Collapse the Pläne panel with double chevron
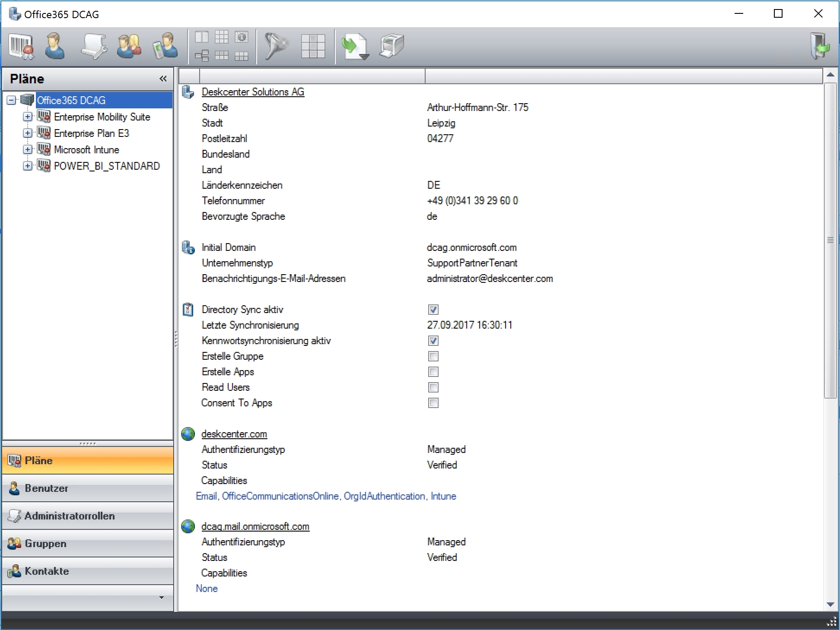This screenshot has width=840, height=630. 163,79
